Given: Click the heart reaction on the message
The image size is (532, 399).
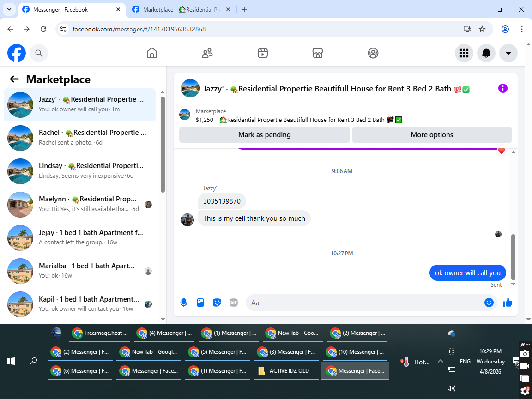Looking at the screenshot, I should pos(501,151).
